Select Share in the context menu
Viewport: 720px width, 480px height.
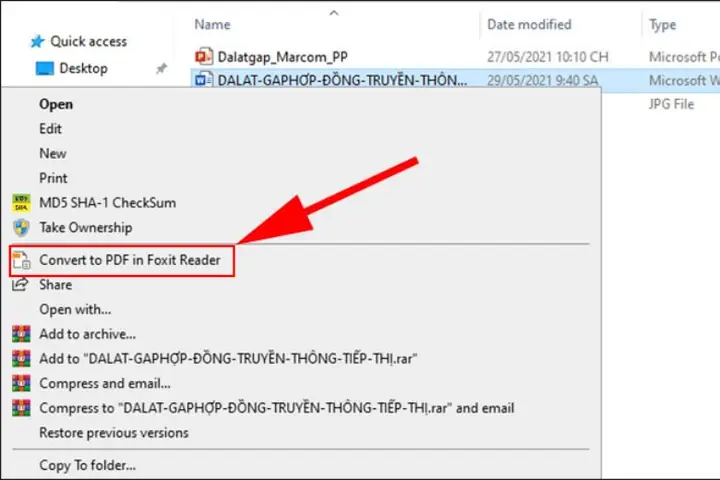56,285
